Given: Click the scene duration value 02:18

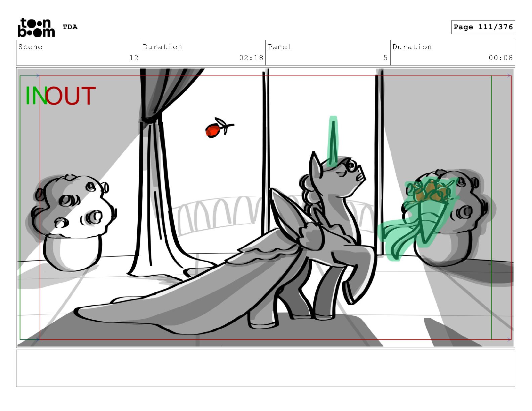Looking at the screenshot, I should click(x=251, y=58).
